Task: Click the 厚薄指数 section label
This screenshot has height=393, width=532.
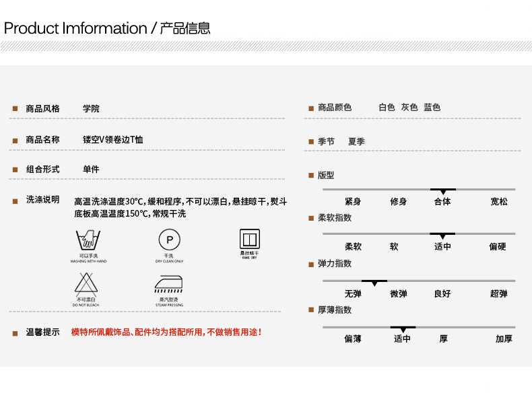Action: pos(335,310)
